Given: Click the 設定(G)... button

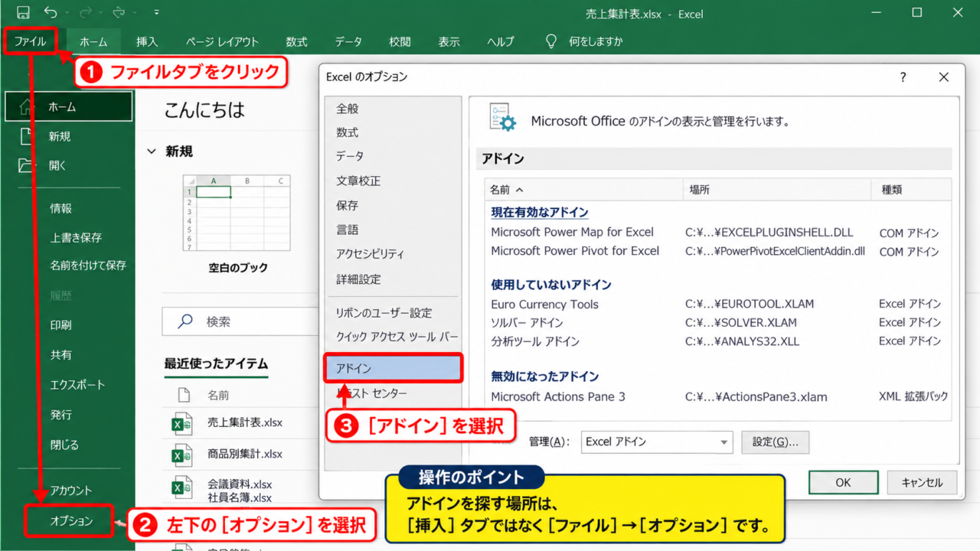Looking at the screenshot, I should 775,442.
